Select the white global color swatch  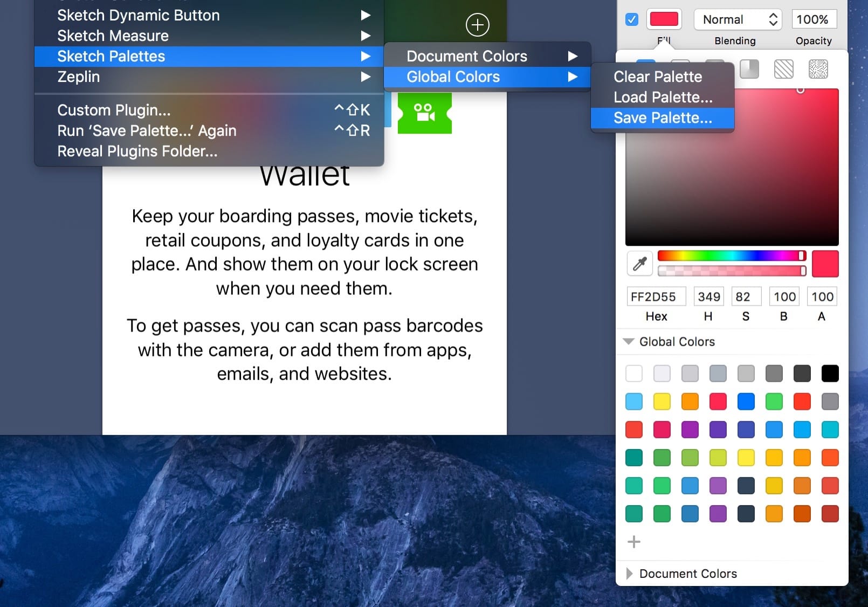click(634, 373)
